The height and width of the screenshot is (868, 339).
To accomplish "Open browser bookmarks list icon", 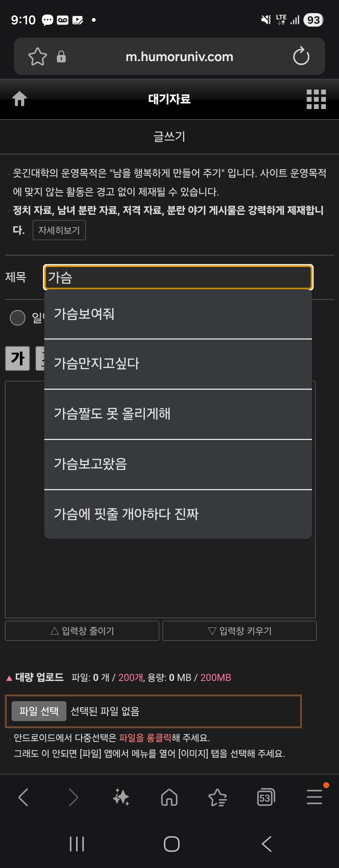I will (217, 797).
